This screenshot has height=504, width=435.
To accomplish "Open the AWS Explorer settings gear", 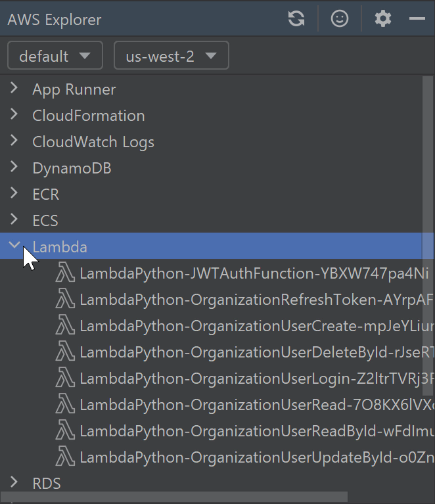I will click(x=383, y=19).
